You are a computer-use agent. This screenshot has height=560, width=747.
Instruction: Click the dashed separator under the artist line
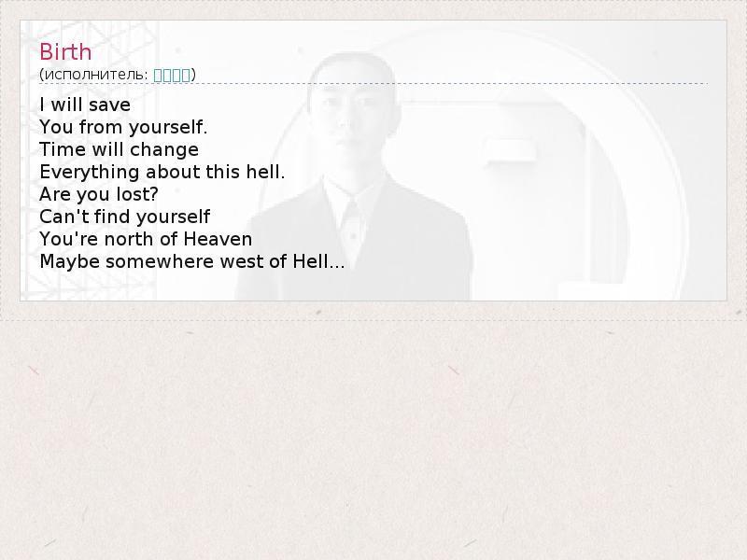click(x=373, y=84)
